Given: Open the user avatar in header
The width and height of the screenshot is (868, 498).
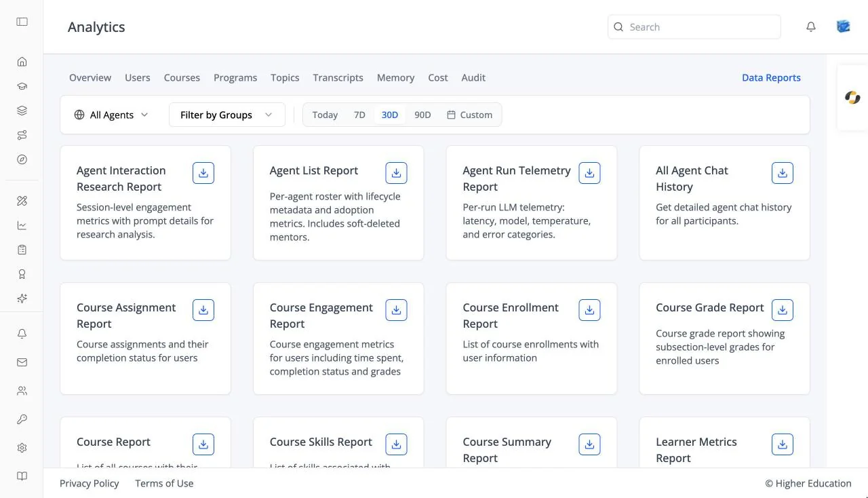Looking at the screenshot, I should (x=843, y=26).
